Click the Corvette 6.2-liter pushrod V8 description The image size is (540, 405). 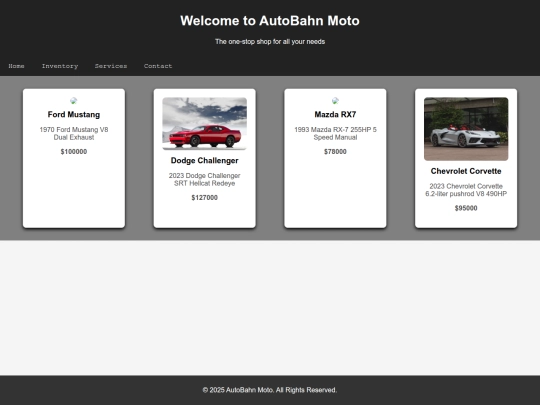466,190
